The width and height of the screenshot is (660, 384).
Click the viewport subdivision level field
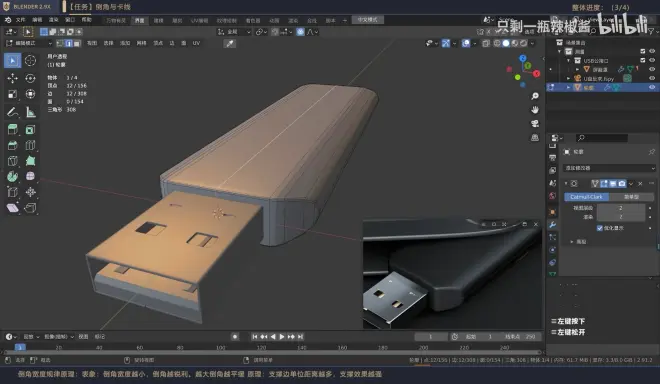pyautogui.click(x=621, y=208)
